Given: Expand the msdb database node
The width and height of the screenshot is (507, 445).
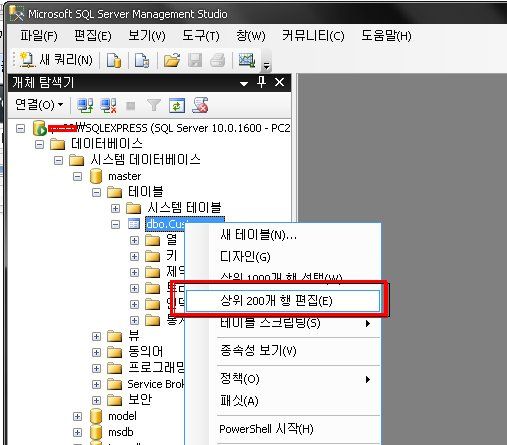Looking at the screenshot, I should pos(77,432).
